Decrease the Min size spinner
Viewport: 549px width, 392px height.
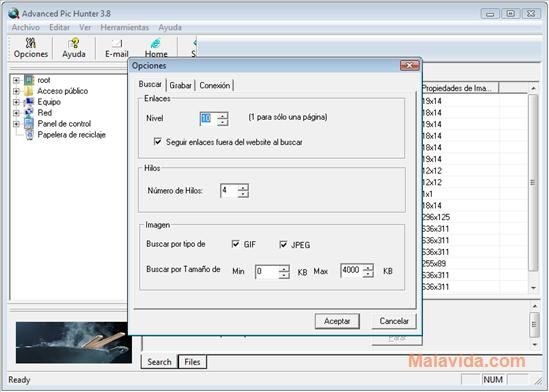[284, 275]
